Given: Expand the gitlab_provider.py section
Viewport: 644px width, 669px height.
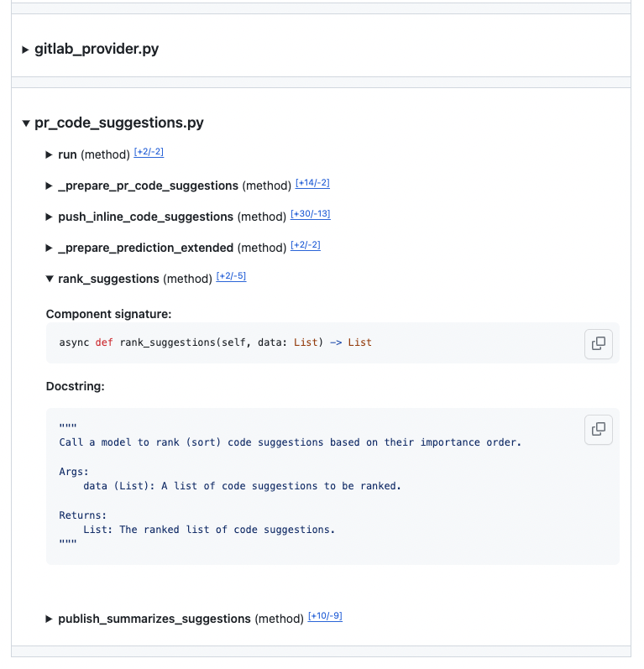Looking at the screenshot, I should pos(25,50).
